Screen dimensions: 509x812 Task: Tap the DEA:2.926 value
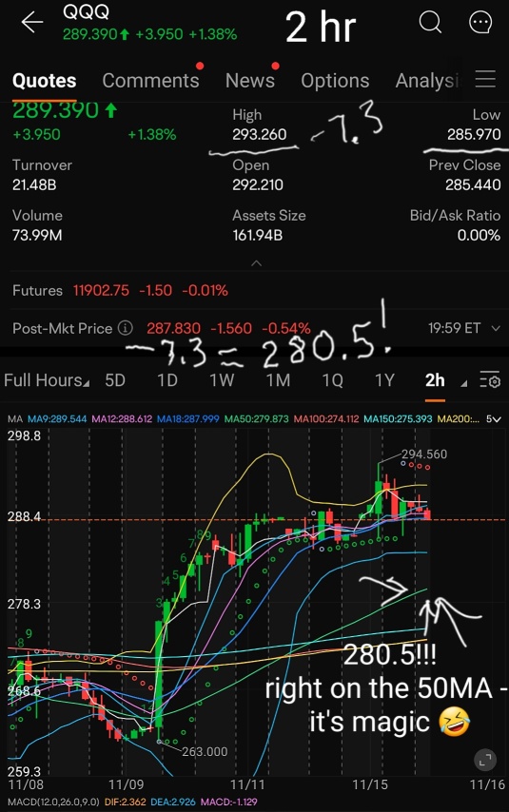(172, 802)
